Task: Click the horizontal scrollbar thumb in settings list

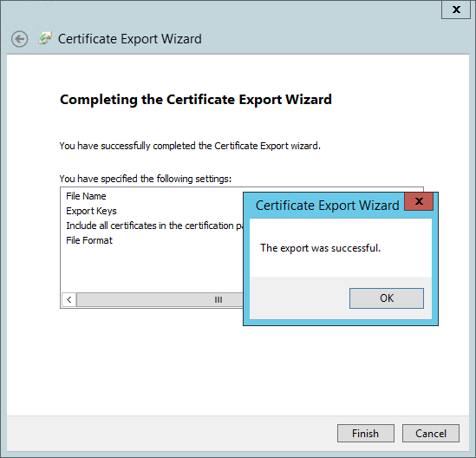Action: pos(160,300)
